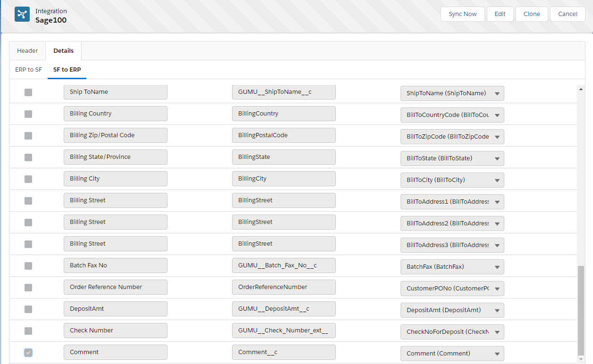Check the DepositAmt row checkbox
Screen dimensions: 593x364
(x=28, y=309)
